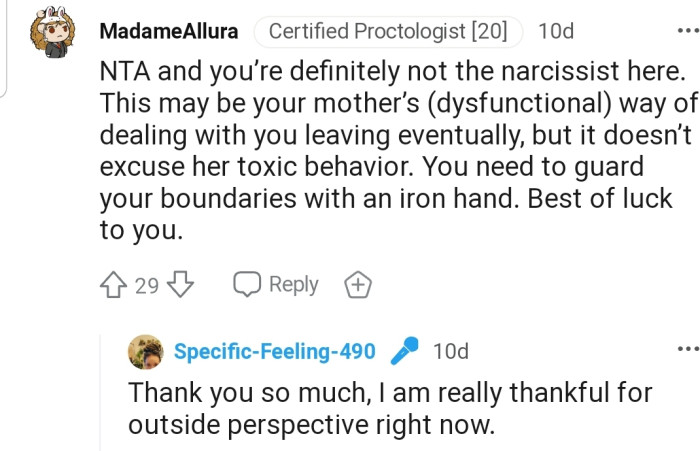Image resolution: width=700 pixels, height=451 pixels.
Task: Click the award icon next to Reply
Action: [x=357, y=286]
